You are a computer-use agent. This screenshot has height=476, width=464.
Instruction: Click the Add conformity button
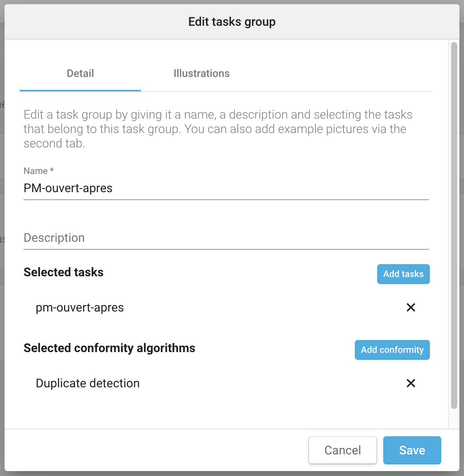pos(392,350)
